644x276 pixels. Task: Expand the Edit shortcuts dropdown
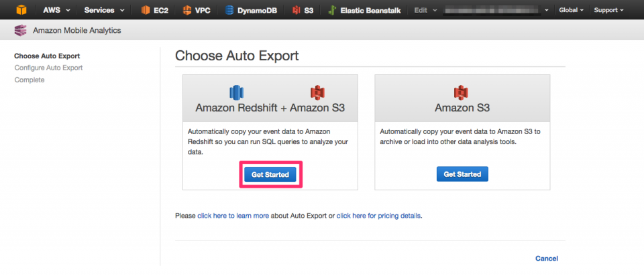click(425, 10)
